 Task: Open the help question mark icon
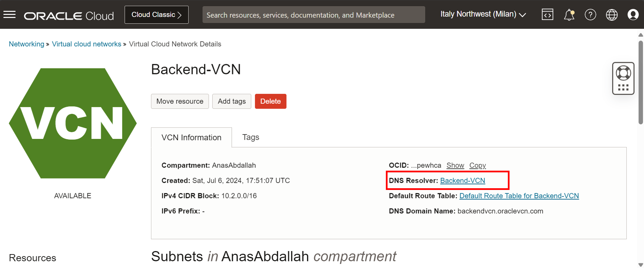point(590,15)
